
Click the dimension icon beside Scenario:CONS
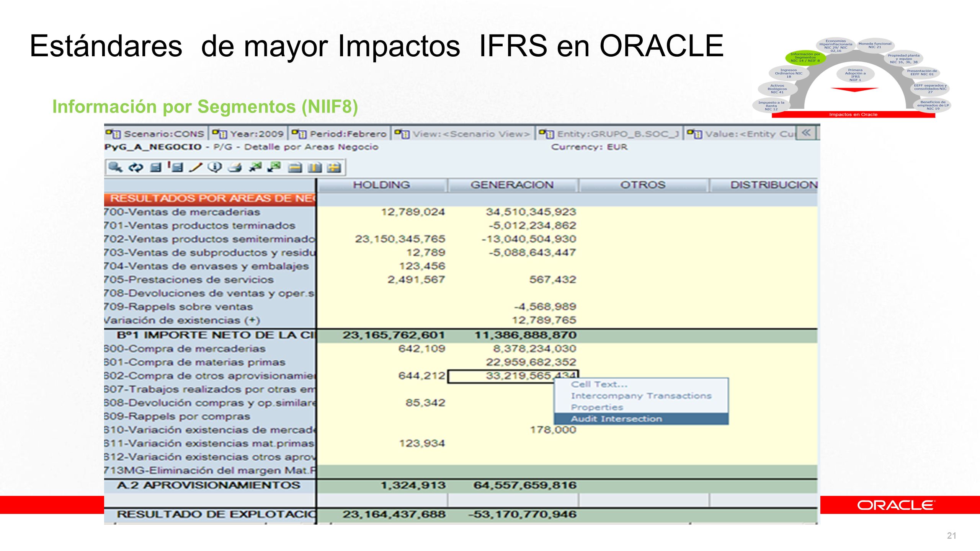click(x=114, y=134)
